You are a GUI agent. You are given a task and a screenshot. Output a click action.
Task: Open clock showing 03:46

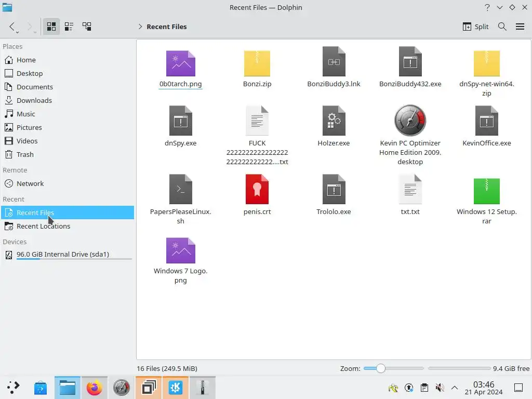[x=484, y=388]
